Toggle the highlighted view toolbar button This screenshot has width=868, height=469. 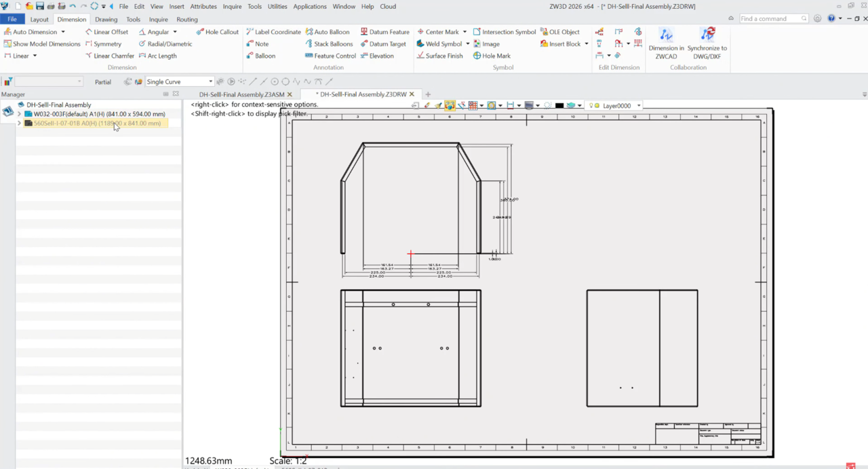[x=450, y=106]
